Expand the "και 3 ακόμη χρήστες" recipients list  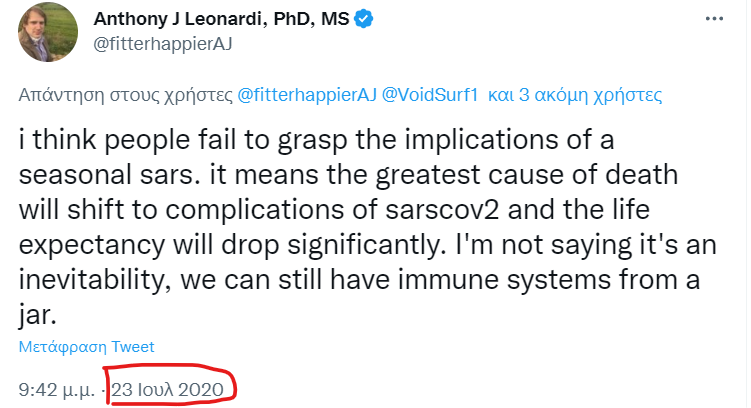tap(575, 95)
